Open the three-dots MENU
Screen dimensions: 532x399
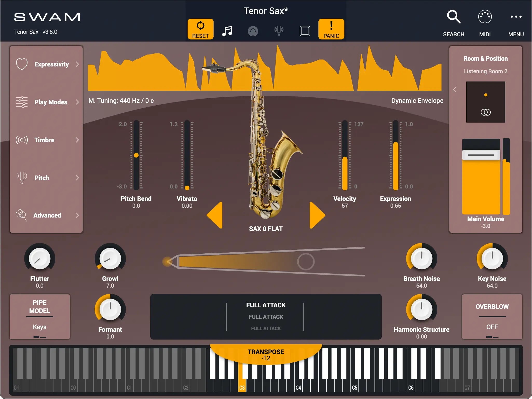(516, 17)
